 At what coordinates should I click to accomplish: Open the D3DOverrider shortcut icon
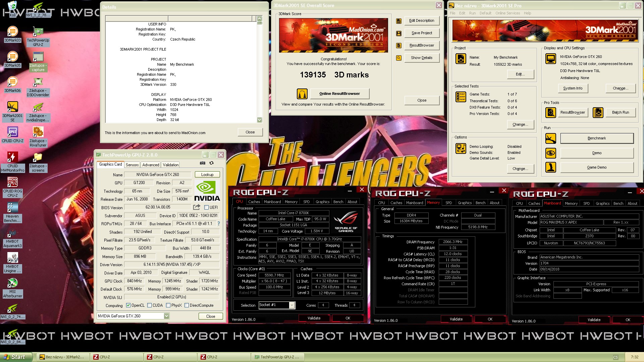(38, 86)
